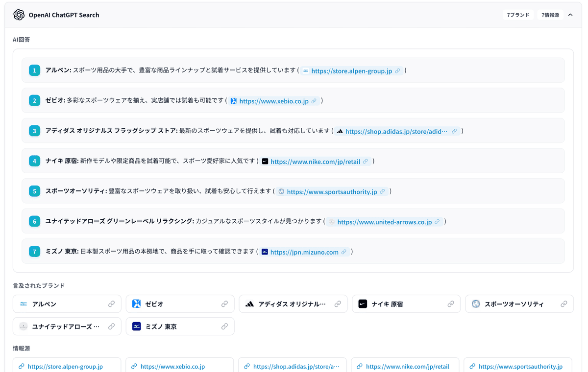Click the external-link icon after store.alpen-group.jp
The height and width of the screenshot is (372, 588).
pyautogui.click(x=398, y=70)
